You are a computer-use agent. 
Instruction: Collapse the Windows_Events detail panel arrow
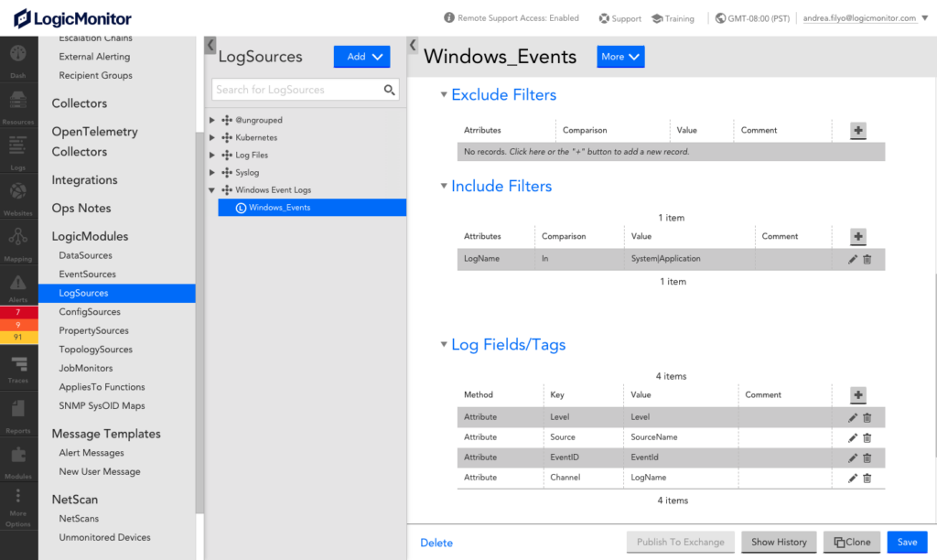coord(413,45)
